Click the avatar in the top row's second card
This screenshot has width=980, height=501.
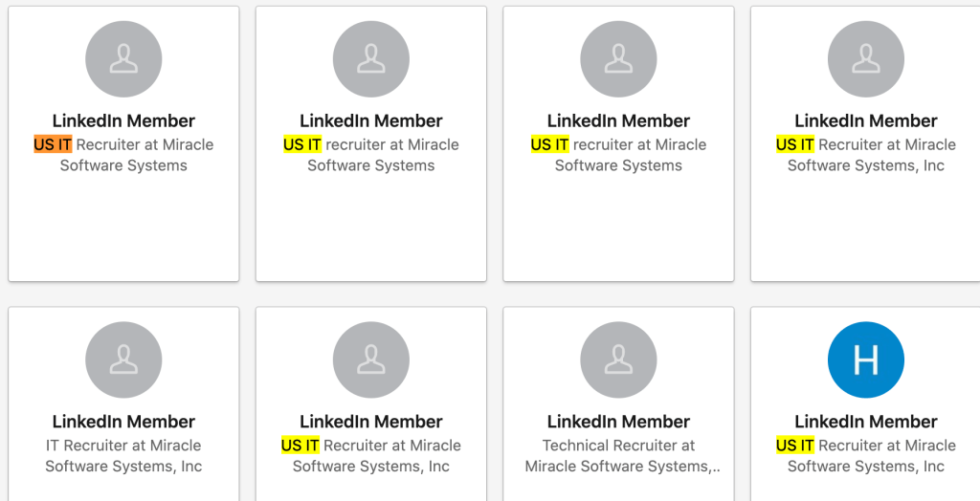[x=370, y=59]
